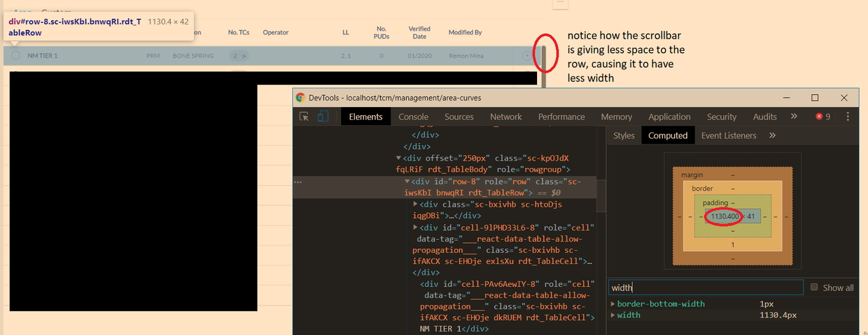
Task: Open the Audits tab
Action: coord(765,117)
